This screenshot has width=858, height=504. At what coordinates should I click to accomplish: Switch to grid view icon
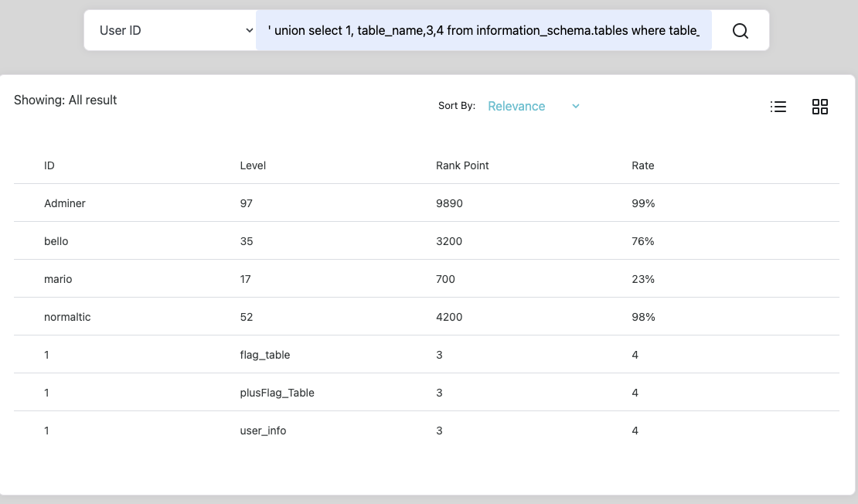click(819, 107)
